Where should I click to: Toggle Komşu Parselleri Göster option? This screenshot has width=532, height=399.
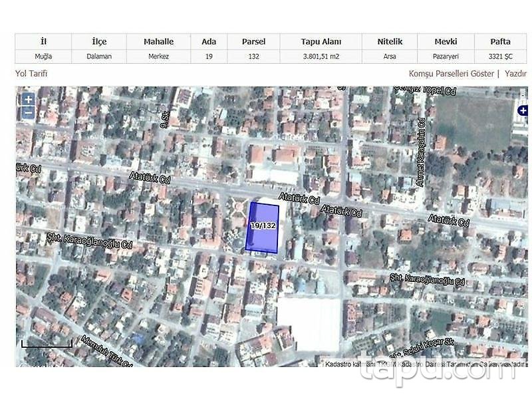(x=452, y=73)
